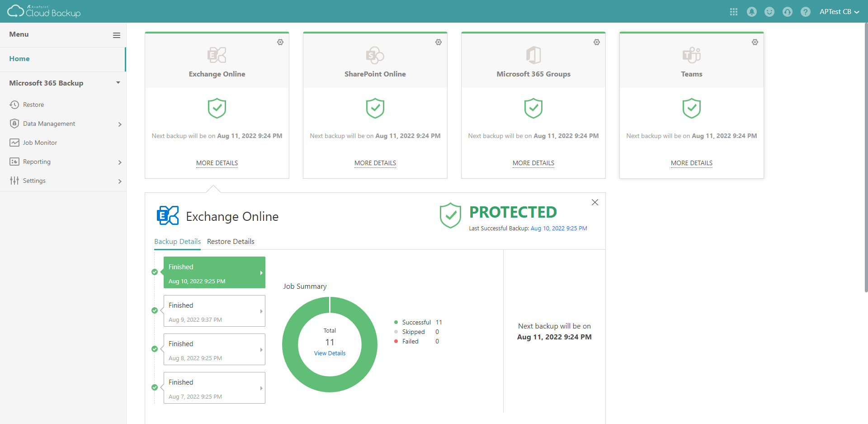Click the Failed legend entry
The height and width of the screenshot is (424, 868).
click(416, 341)
